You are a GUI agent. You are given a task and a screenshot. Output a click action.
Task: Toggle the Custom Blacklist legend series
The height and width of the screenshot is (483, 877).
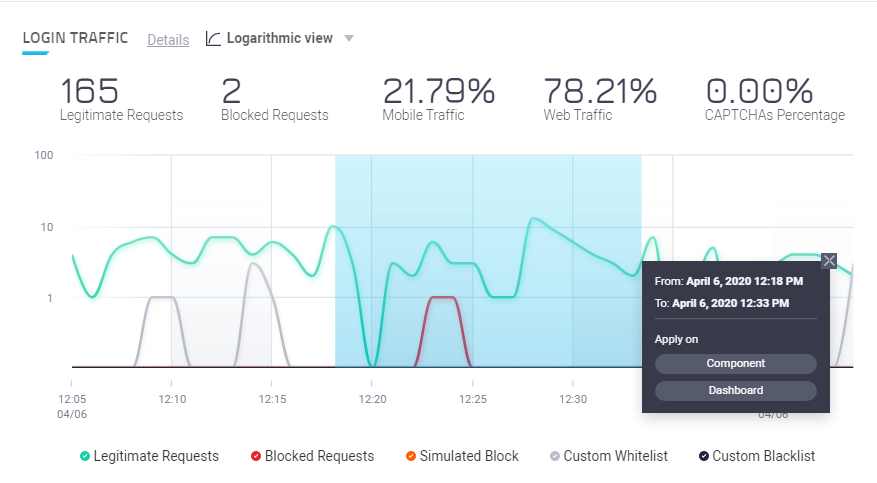(755, 456)
